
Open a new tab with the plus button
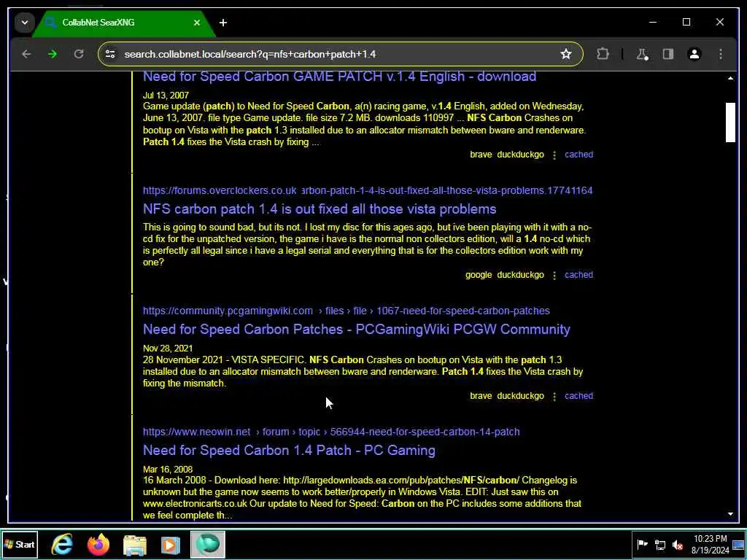(x=223, y=23)
